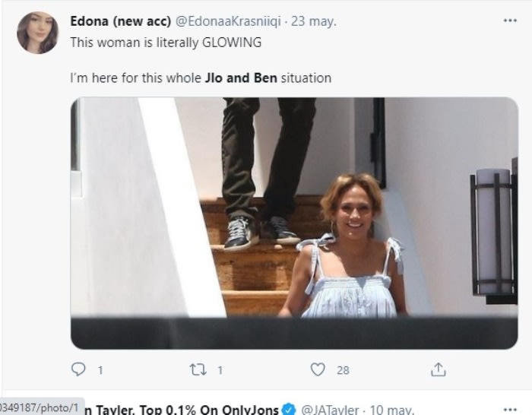Viewport: 532px width, 415px height.
Task: Click the reply speech bubble icon
Action: pos(78,369)
